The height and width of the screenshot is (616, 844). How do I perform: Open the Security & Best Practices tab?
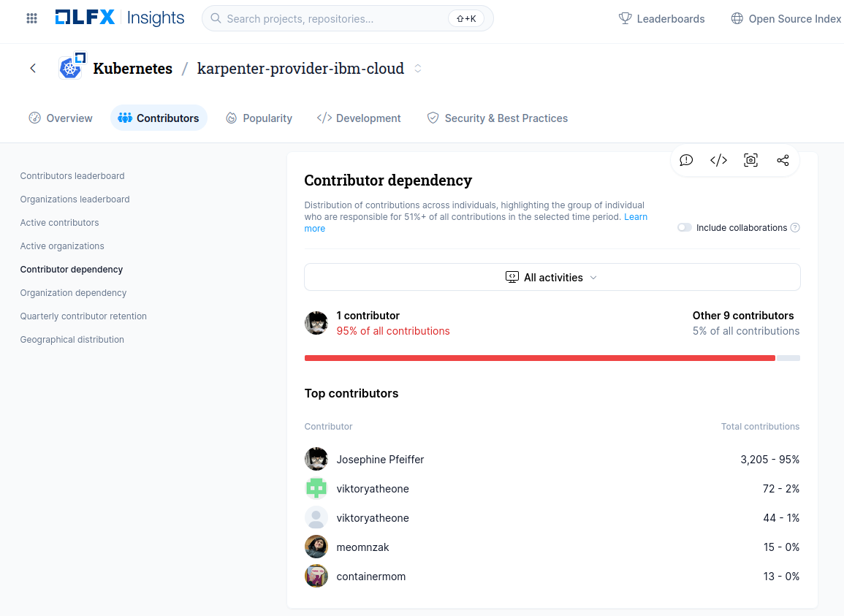pos(497,118)
